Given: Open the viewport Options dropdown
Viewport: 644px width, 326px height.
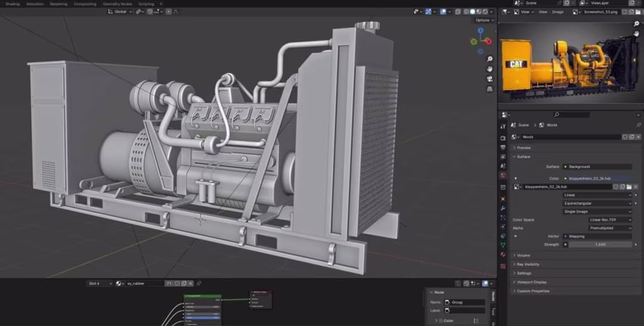Looking at the screenshot, I should pos(484,20).
